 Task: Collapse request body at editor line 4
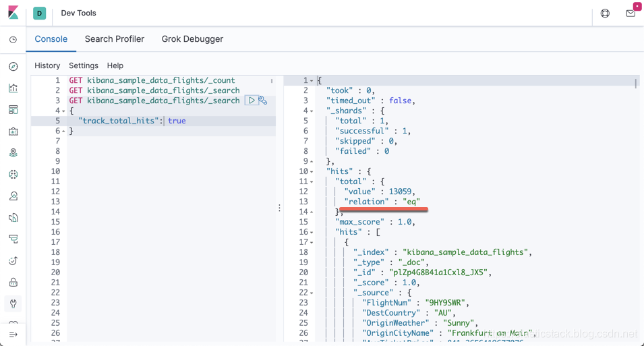(x=63, y=111)
